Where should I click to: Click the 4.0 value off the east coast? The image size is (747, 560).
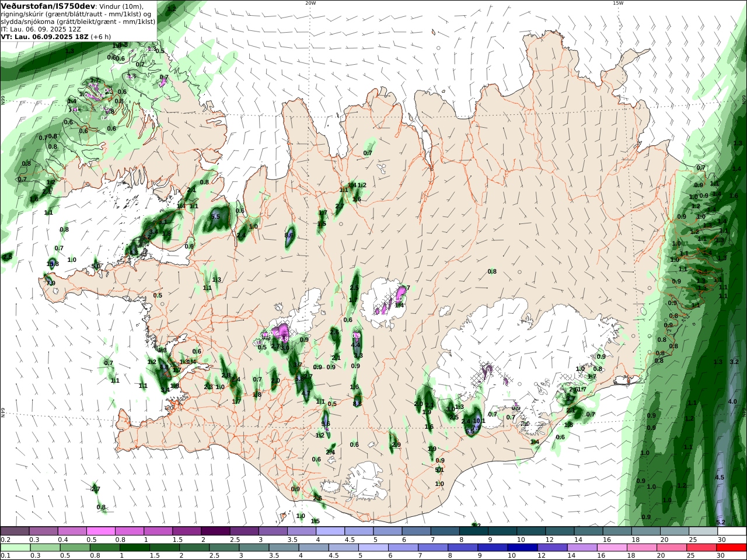click(x=733, y=401)
